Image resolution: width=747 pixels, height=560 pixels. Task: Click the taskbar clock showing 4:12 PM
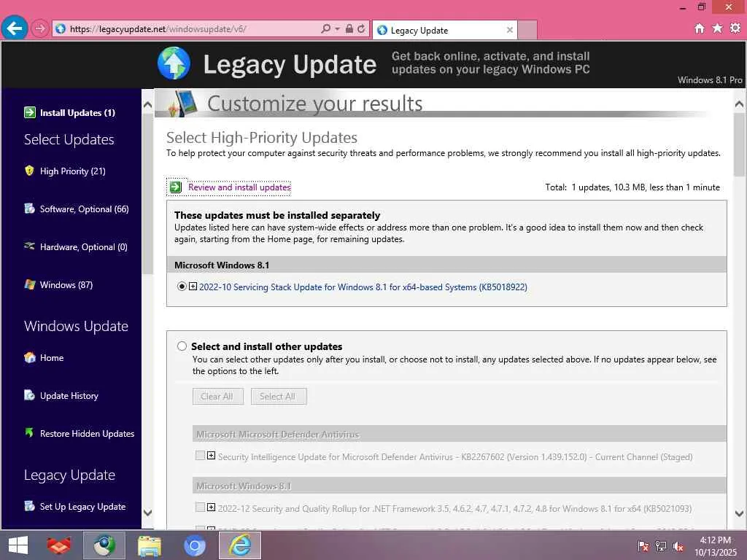pyautogui.click(x=715, y=546)
